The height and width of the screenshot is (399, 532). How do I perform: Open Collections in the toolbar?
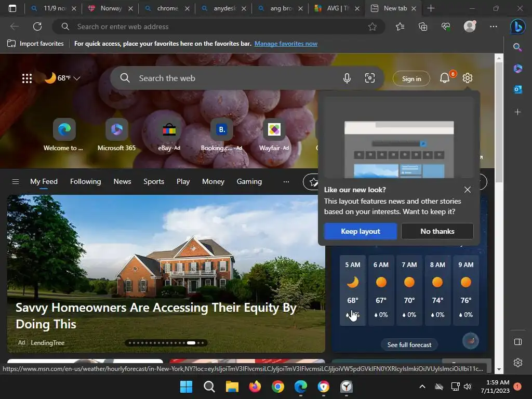423,26
